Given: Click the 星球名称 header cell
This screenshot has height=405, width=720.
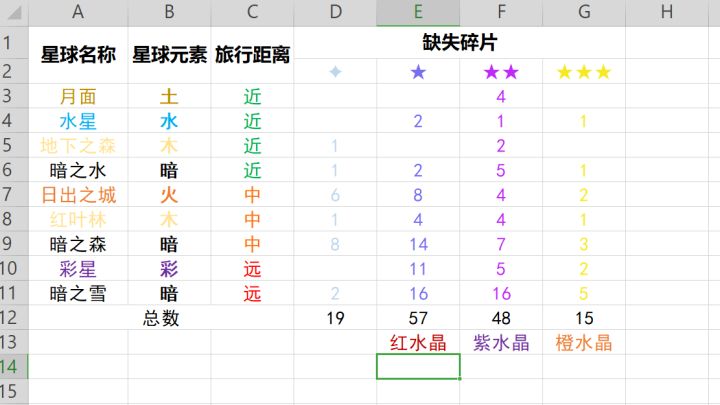Looking at the screenshot, I should [78, 55].
